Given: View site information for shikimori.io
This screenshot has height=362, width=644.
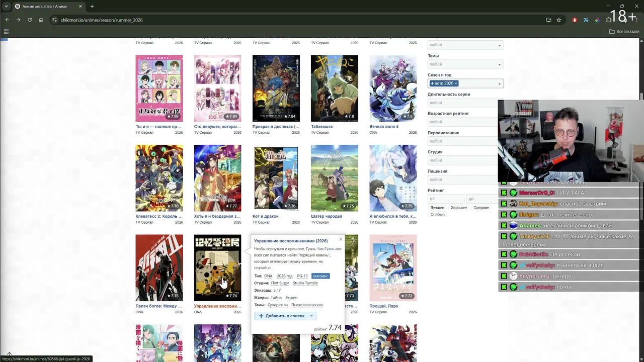Looking at the screenshot, I should 54,20.
